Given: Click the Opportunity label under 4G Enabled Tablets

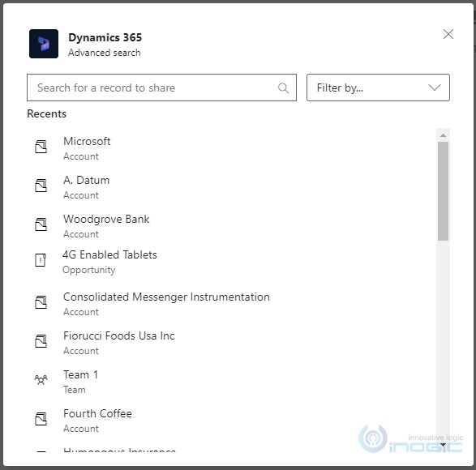Looking at the screenshot, I should point(89,270).
